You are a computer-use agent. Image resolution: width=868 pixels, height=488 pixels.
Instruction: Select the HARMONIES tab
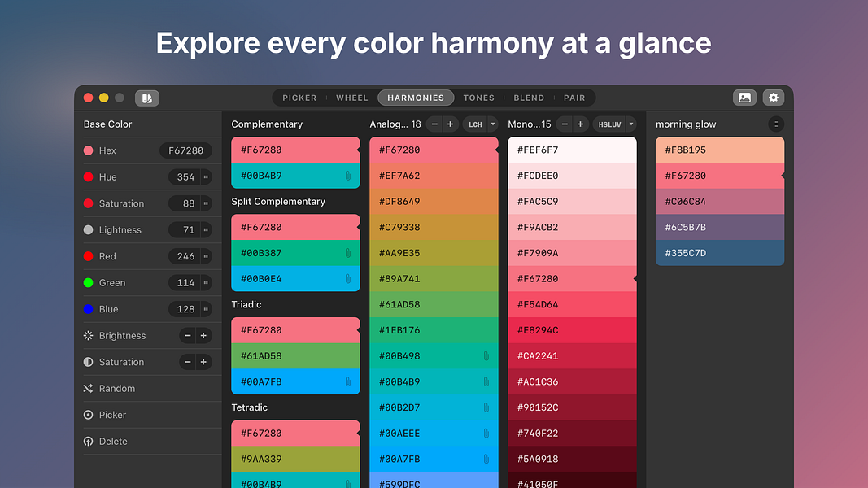(416, 98)
